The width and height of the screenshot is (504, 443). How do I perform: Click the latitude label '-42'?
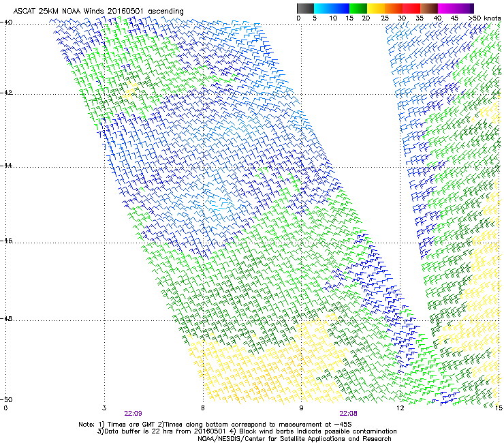(x=6, y=93)
